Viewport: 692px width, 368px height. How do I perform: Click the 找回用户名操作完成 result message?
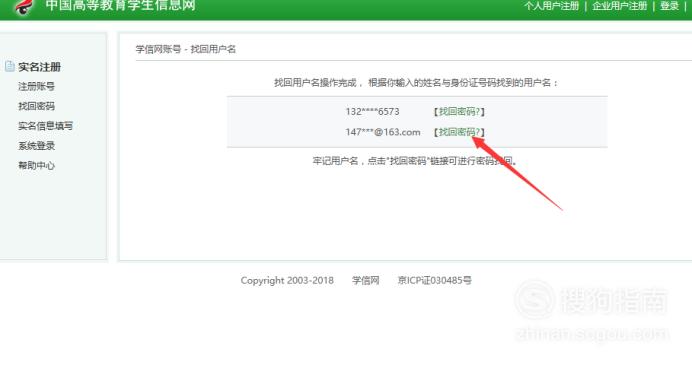coord(416,83)
